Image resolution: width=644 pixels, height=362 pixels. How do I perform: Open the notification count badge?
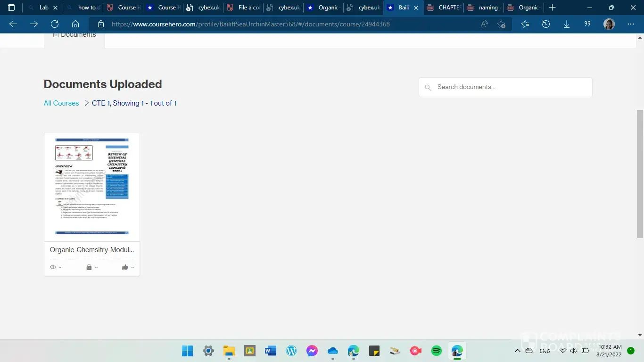pos(631,351)
